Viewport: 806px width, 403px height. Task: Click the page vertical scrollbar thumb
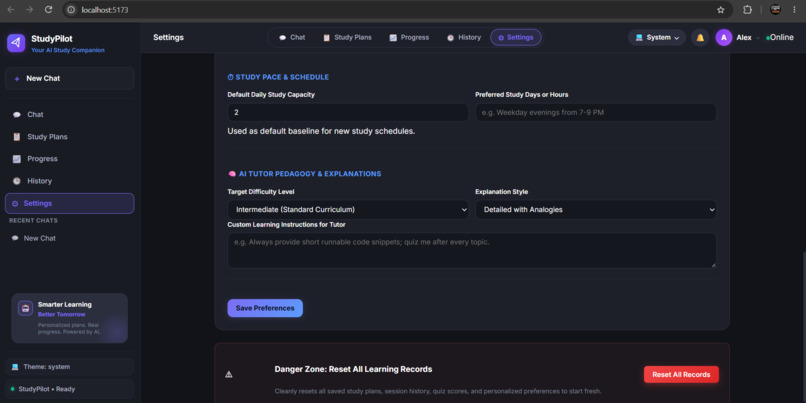pyautogui.click(x=803, y=327)
